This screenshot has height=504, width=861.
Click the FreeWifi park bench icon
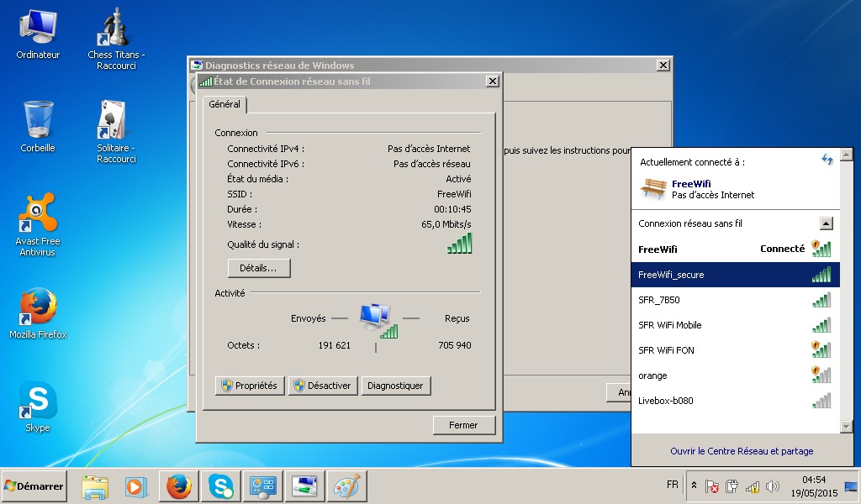tap(653, 189)
